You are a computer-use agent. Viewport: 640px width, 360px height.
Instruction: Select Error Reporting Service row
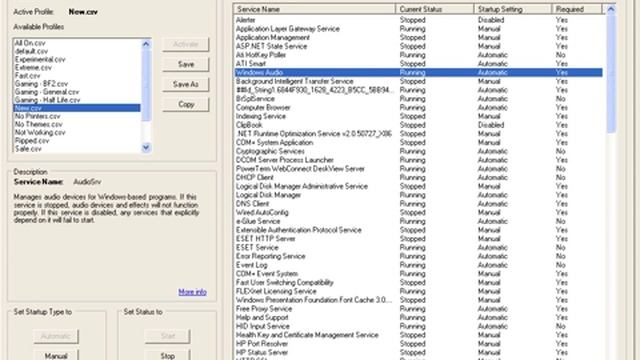coord(418,256)
